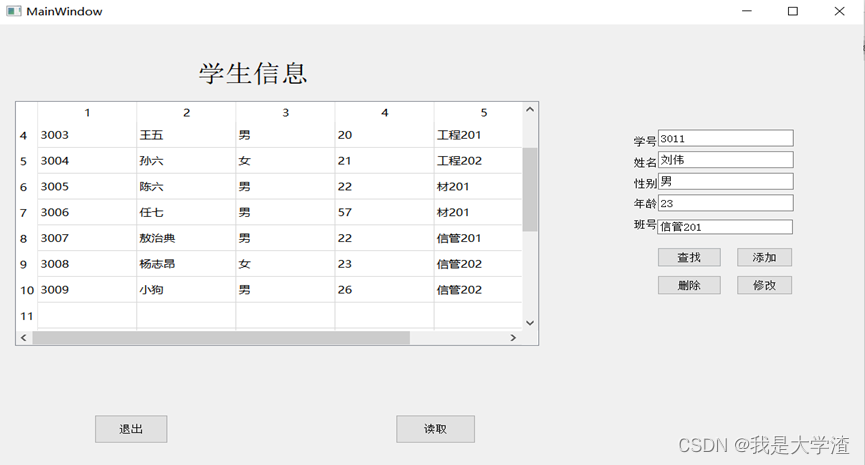
Task: Click name cell 小狗
Action: [186, 290]
